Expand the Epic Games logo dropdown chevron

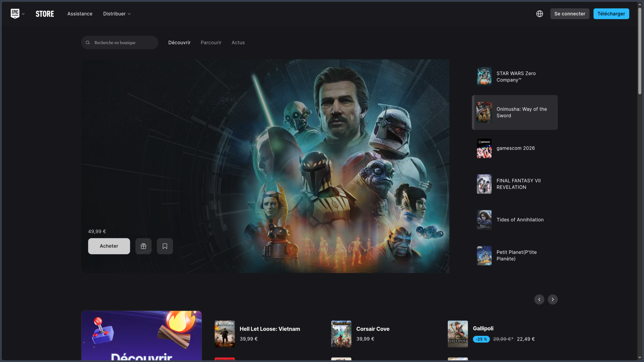(23, 14)
